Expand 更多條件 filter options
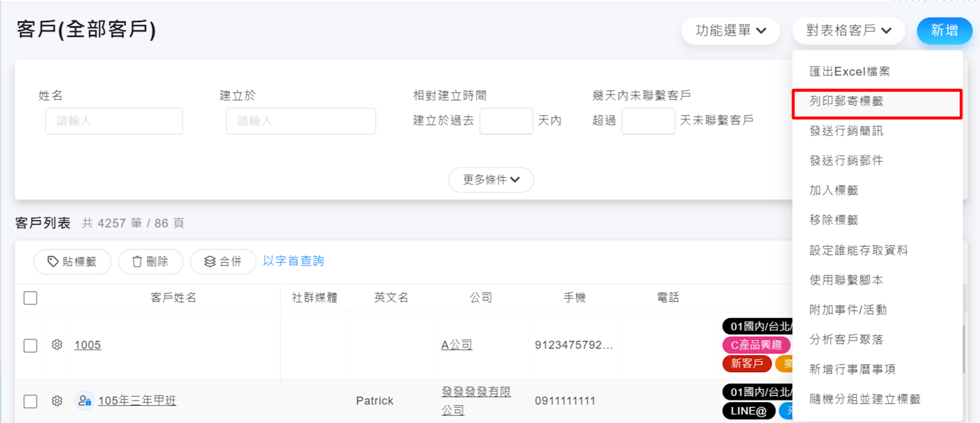 (491, 180)
